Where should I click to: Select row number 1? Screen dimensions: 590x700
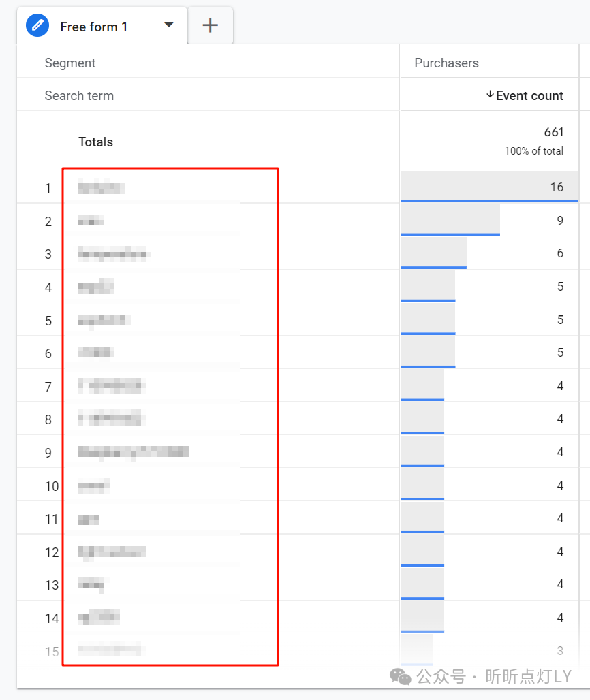[x=48, y=189]
